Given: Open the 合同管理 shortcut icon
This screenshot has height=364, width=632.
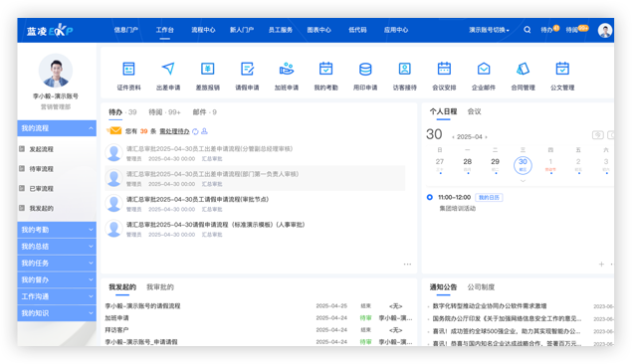Looking at the screenshot, I should point(523,69).
